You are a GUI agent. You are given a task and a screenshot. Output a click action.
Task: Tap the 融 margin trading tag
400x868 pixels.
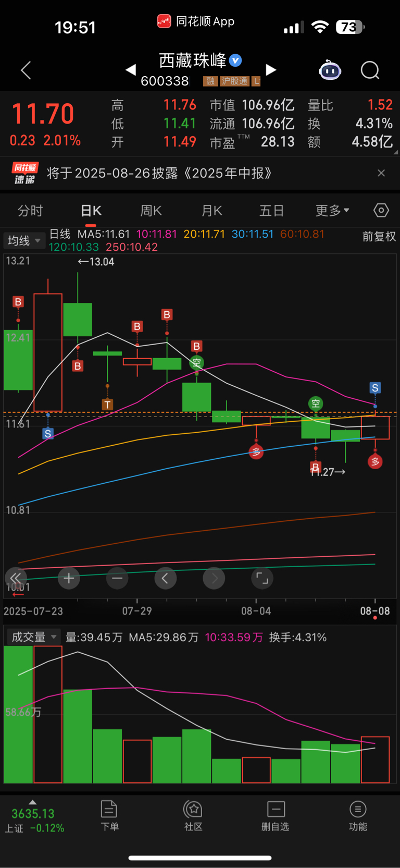tap(210, 81)
